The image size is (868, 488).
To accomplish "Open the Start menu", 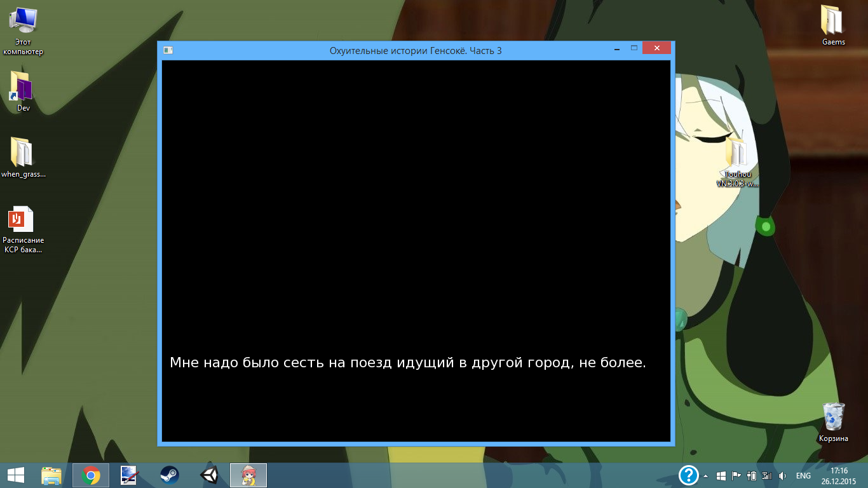I will 16,475.
